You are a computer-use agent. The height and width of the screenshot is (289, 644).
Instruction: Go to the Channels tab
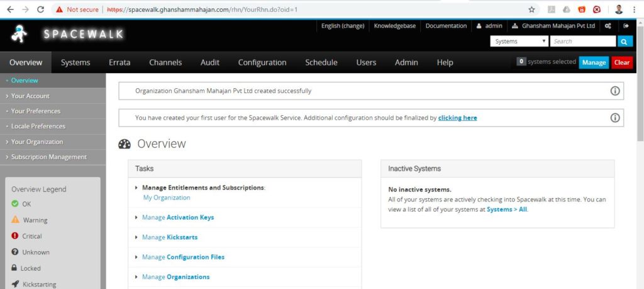point(165,62)
